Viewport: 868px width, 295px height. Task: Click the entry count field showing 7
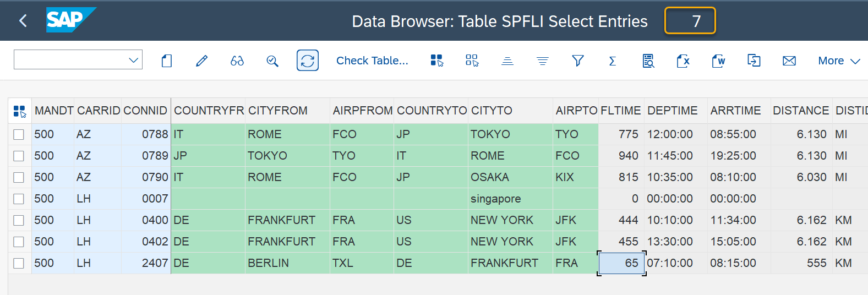tap(690, 21)
